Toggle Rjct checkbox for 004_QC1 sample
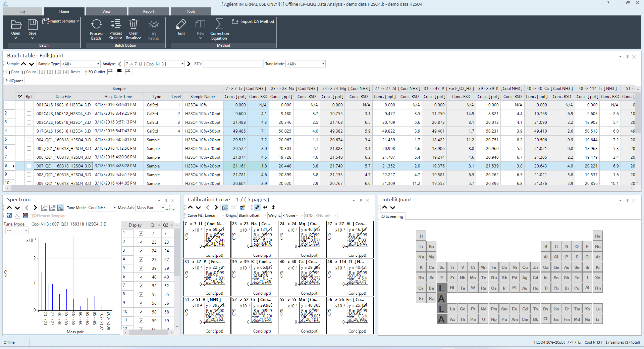644x349 pixels. point(29,140)
